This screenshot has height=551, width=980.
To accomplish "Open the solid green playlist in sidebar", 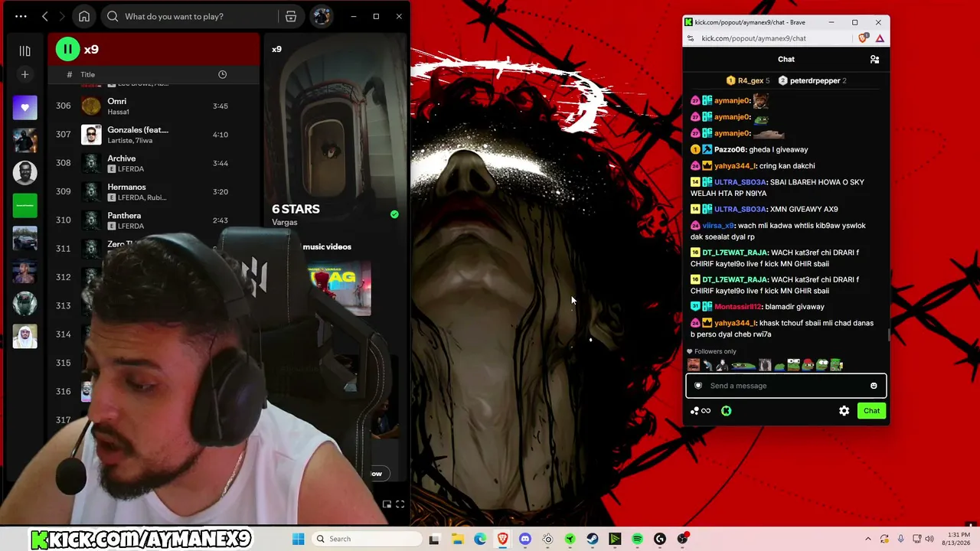I will [x=24, y=206].
